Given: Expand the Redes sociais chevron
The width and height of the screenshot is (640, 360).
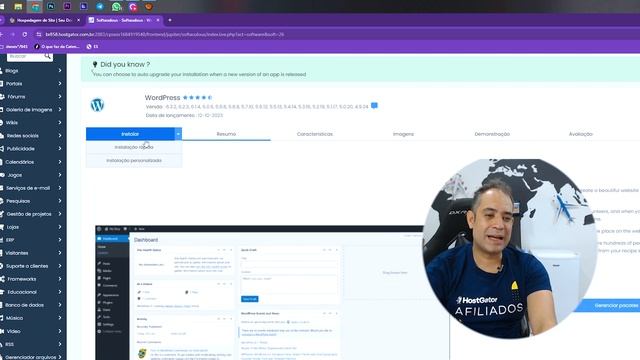Looking at the screenshot, I should 60,136.
